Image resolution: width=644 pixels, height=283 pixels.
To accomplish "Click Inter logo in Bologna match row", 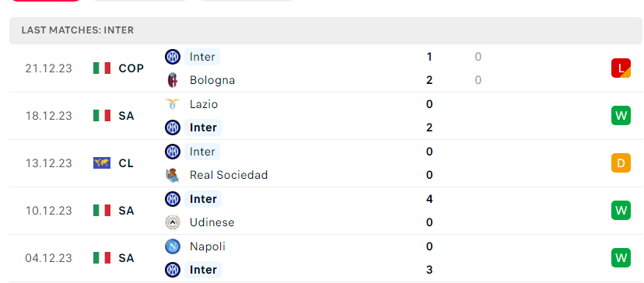I will pyautogui.click(x=173, y=57).
